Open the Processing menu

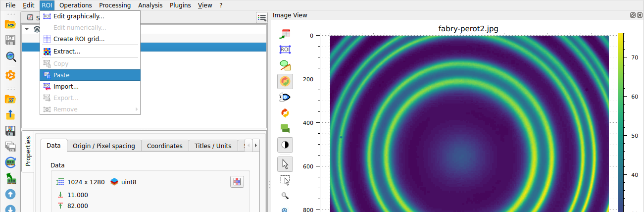coord(115,5)
